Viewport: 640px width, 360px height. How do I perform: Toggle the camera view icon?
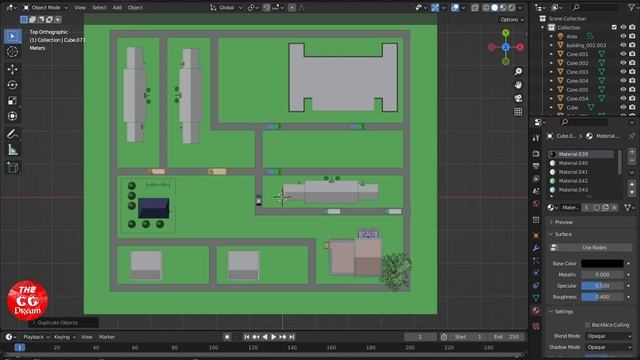tap(518, 98)
